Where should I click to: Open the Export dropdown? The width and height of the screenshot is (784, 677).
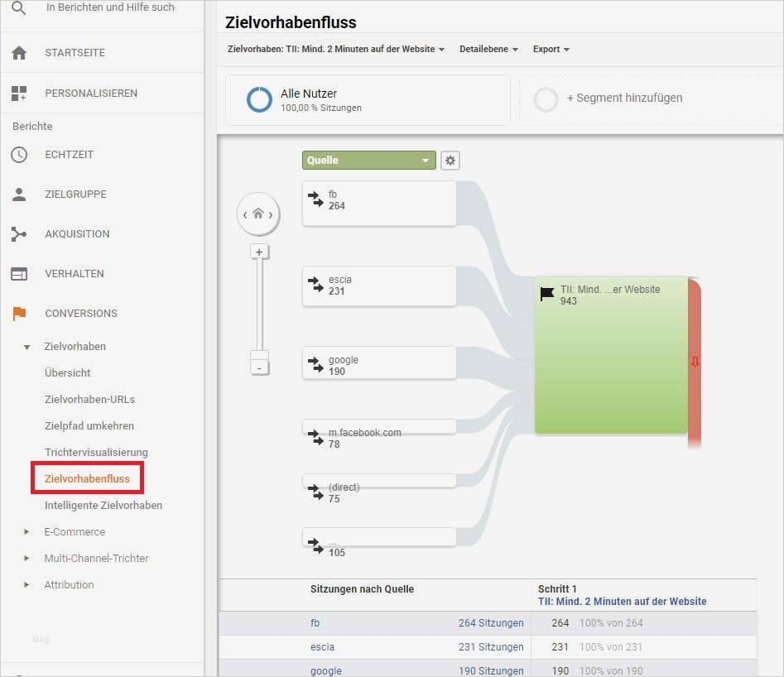(550, 49)
